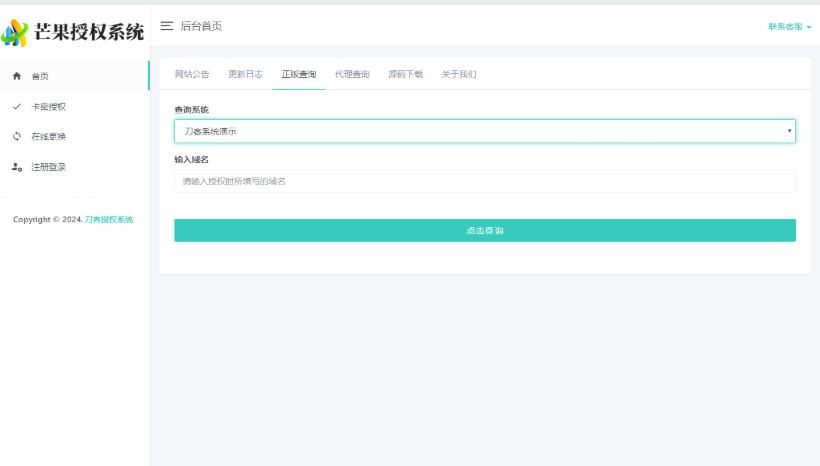Switch to the 源码下载 tab
The height and width of the screenshot is (466, 820).
coord(405,74)
